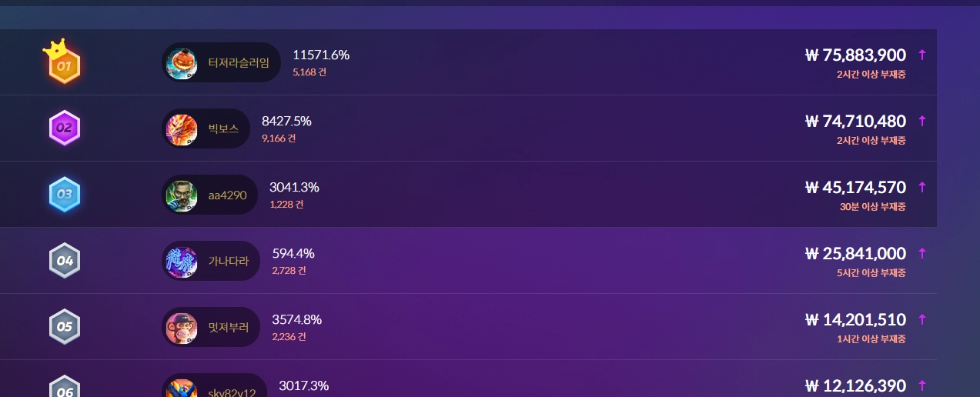Click the up arrow beside ₩ 45,174,570
The height and width of the screenshot is (397, 980).
click(922, 187)
